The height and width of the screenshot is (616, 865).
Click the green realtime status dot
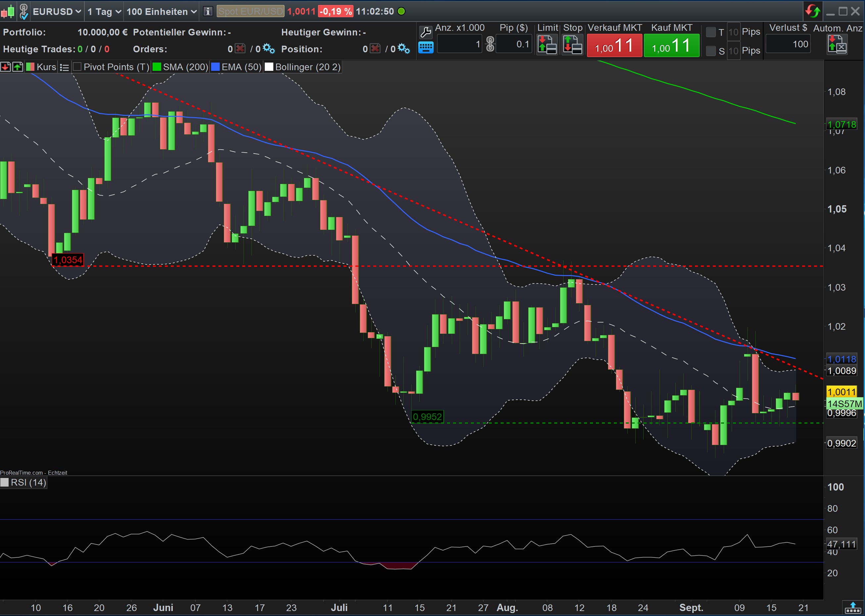point(401,11)
